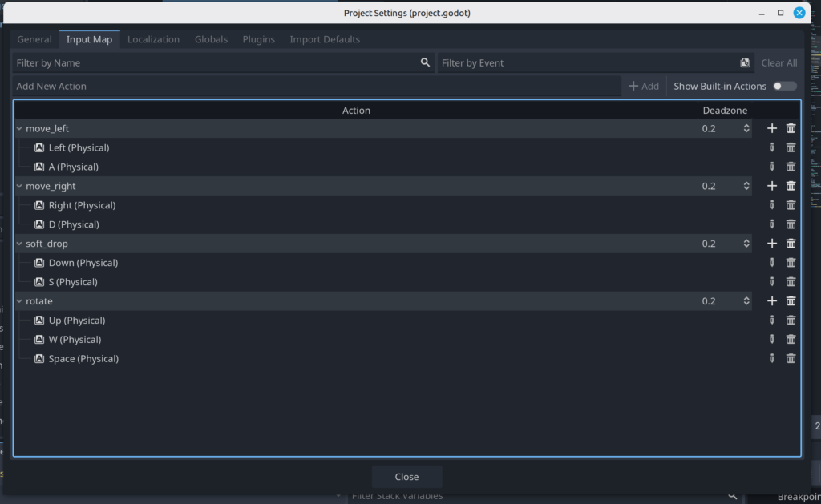Toggle Show Built-in Actions switch
This screenshot has height=504, width=821.
[x=784, y=86]
